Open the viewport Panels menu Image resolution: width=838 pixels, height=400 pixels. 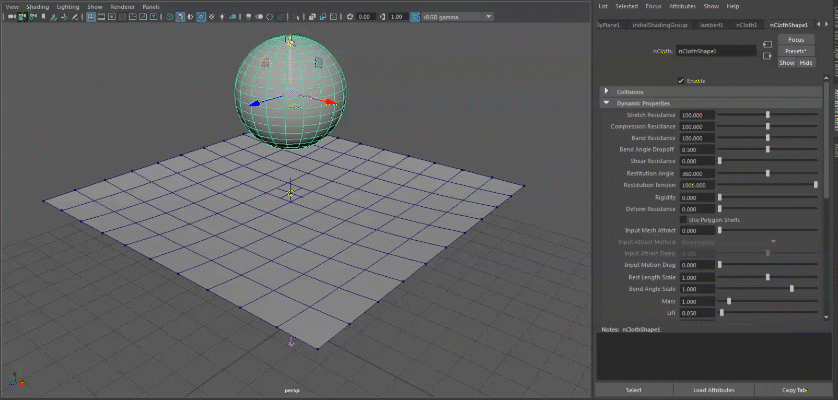click(x=151, y=7)
